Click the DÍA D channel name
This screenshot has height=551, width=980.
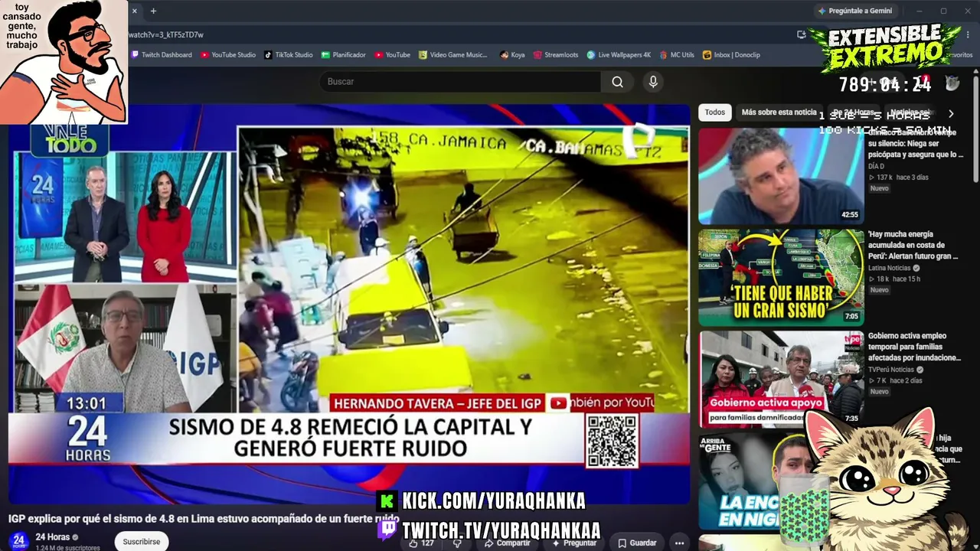[876, 166]
